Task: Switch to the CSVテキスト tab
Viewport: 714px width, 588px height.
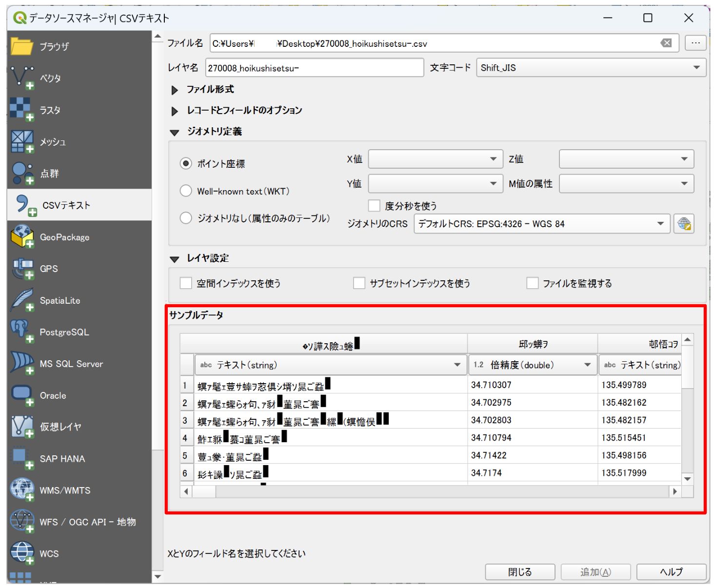Action: (x=79, y=205)
